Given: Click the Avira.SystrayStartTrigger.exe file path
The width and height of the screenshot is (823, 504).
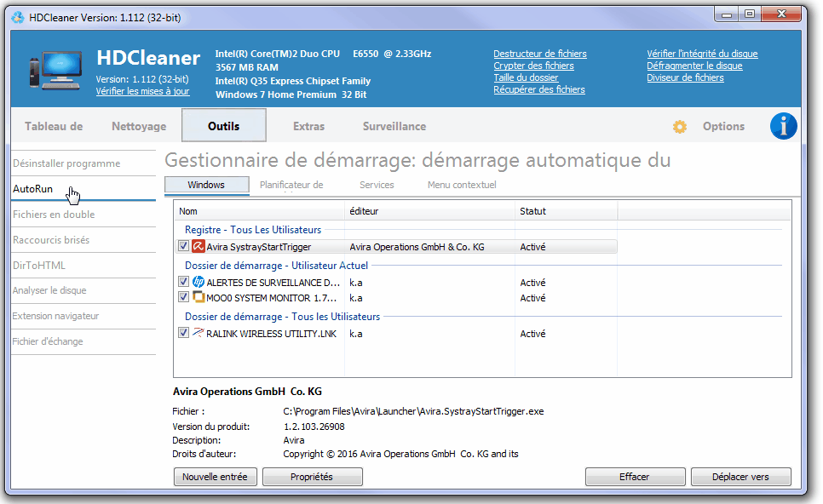Looking at the screenshot, I should (413, 411).
